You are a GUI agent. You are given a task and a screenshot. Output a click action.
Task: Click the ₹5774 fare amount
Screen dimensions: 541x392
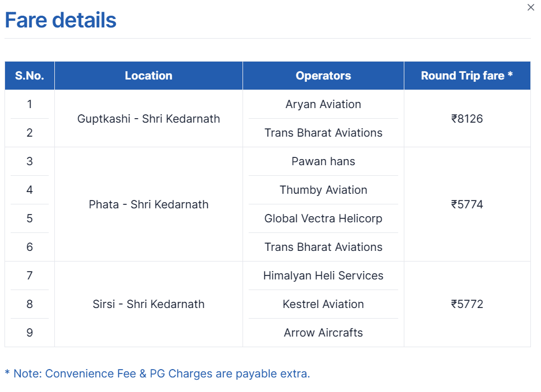pos(467,204)
